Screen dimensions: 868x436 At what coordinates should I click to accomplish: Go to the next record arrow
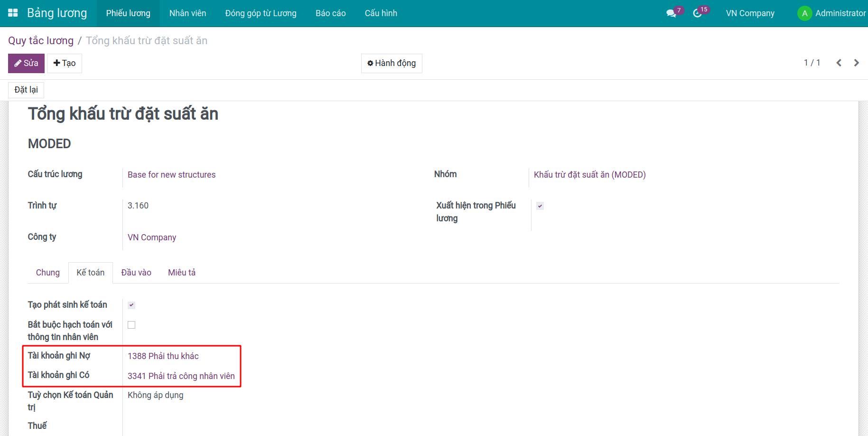click(856, 63)
